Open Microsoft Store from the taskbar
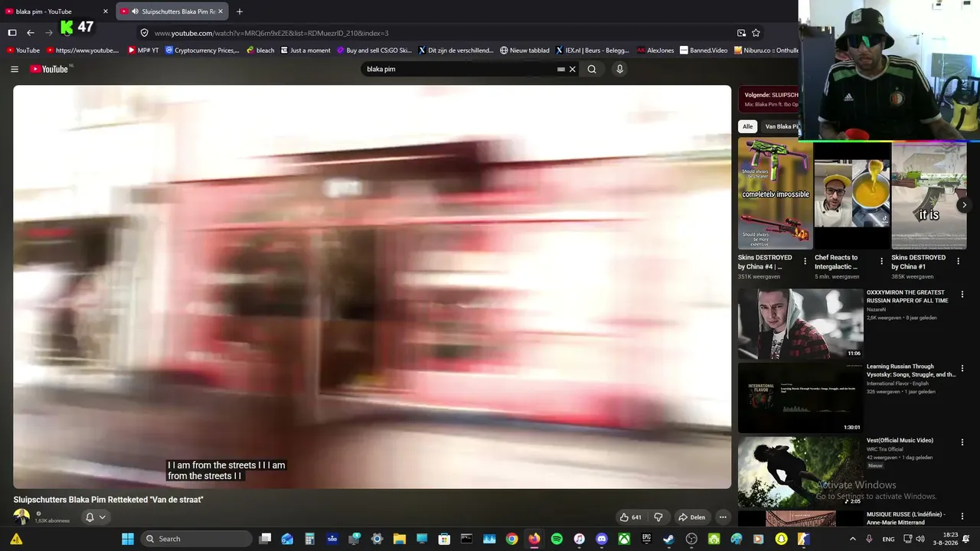The height and width of the screenshot is (551, 980). [x=444, y=539]
